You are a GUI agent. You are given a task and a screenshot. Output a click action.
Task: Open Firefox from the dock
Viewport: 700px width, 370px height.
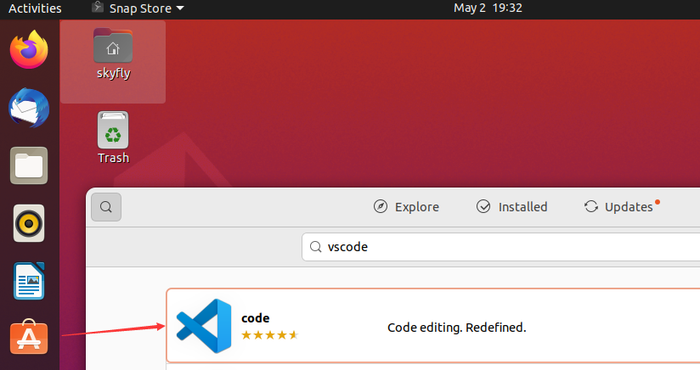pos(29,50)
